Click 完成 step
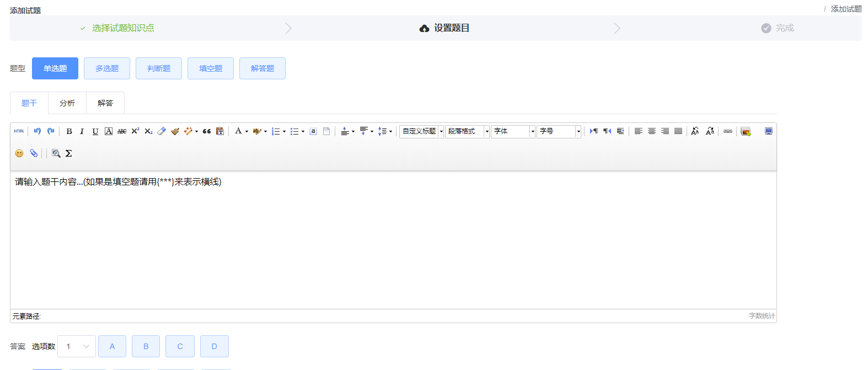 (778, 28)
